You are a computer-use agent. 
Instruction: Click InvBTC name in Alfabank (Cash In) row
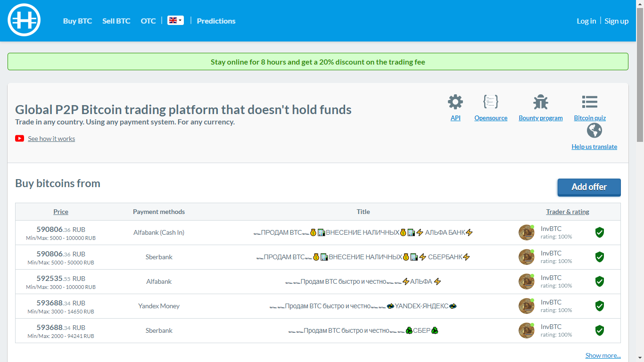(551, 229)
